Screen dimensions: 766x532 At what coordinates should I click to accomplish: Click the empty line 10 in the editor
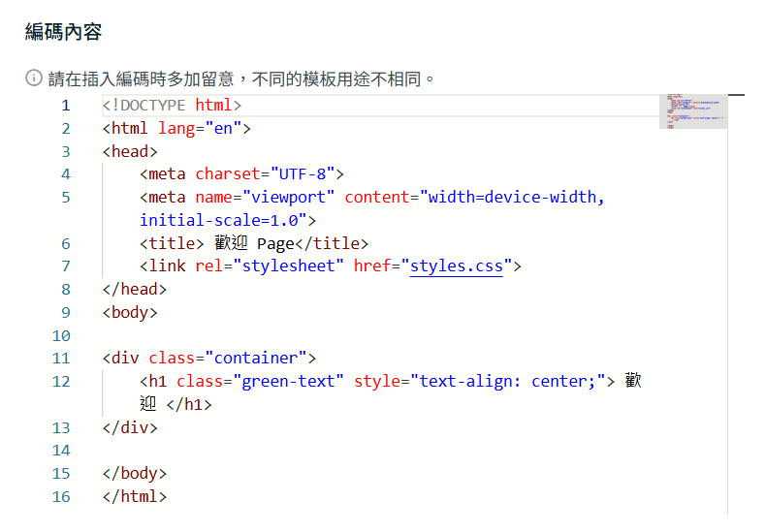(291, 335)
